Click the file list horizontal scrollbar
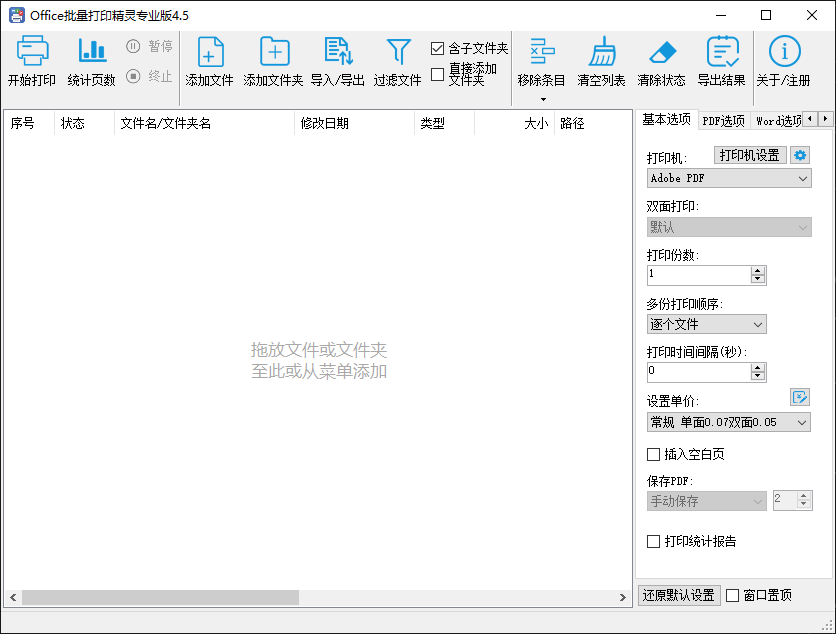Screen dimensions: 836x634 (160, 597)
